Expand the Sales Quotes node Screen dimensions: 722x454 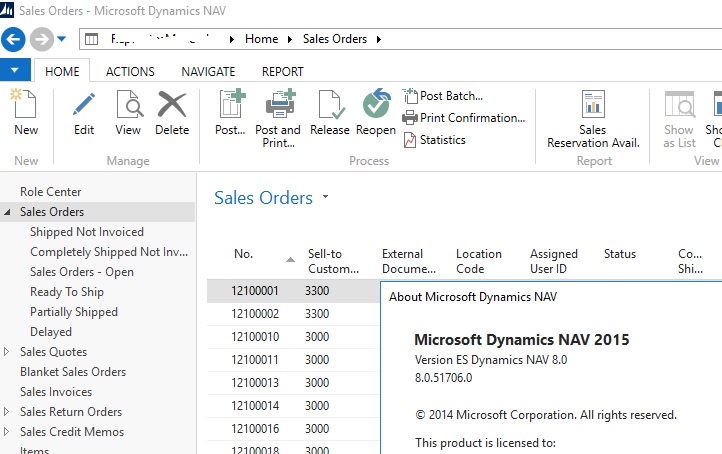click(x=6, y=352)
